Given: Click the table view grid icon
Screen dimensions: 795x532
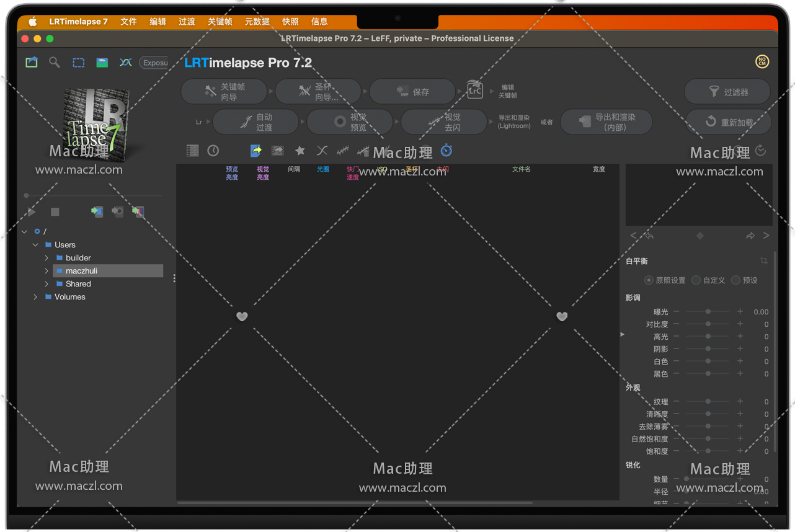Looking at the screenshot, I should click(193, 151).
